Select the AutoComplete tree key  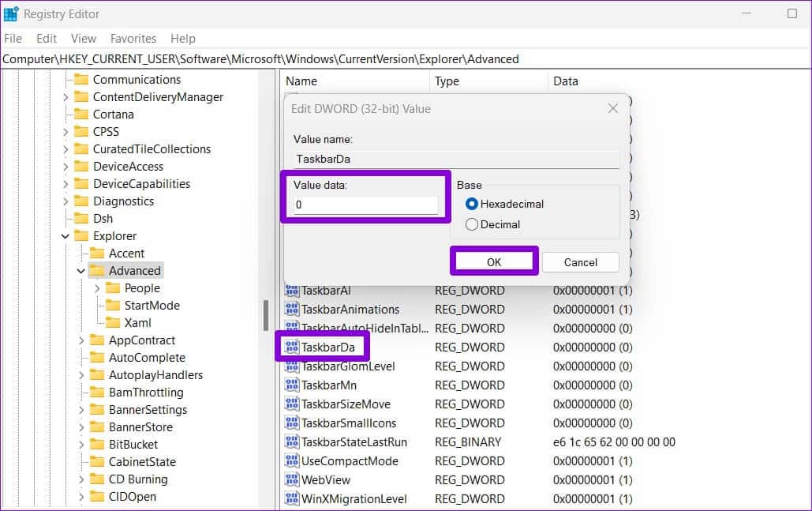click(147, 358)
